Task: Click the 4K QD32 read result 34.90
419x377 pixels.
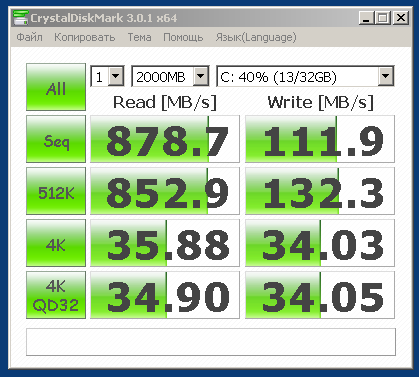Action: [165, 295]
